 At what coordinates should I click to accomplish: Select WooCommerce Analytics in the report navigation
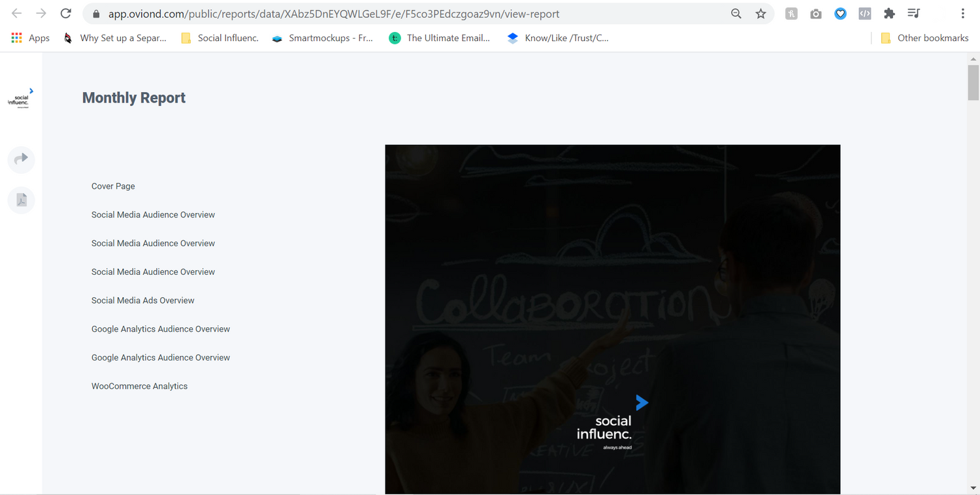pos(139,386)
